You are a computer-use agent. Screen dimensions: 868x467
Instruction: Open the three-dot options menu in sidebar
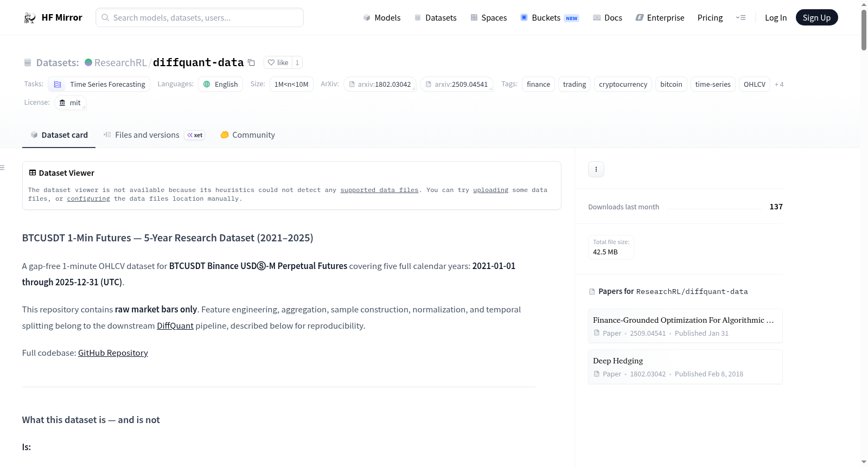596,169
